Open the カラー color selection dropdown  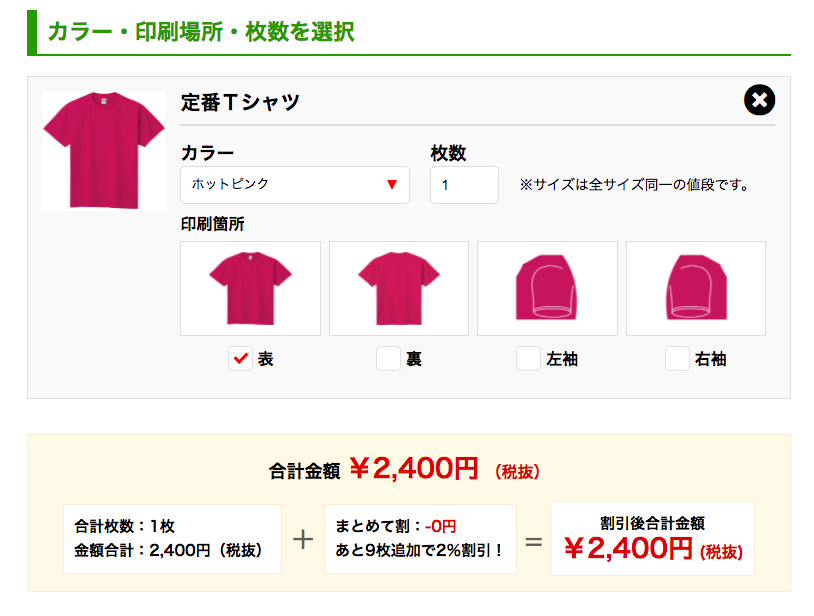295,184
